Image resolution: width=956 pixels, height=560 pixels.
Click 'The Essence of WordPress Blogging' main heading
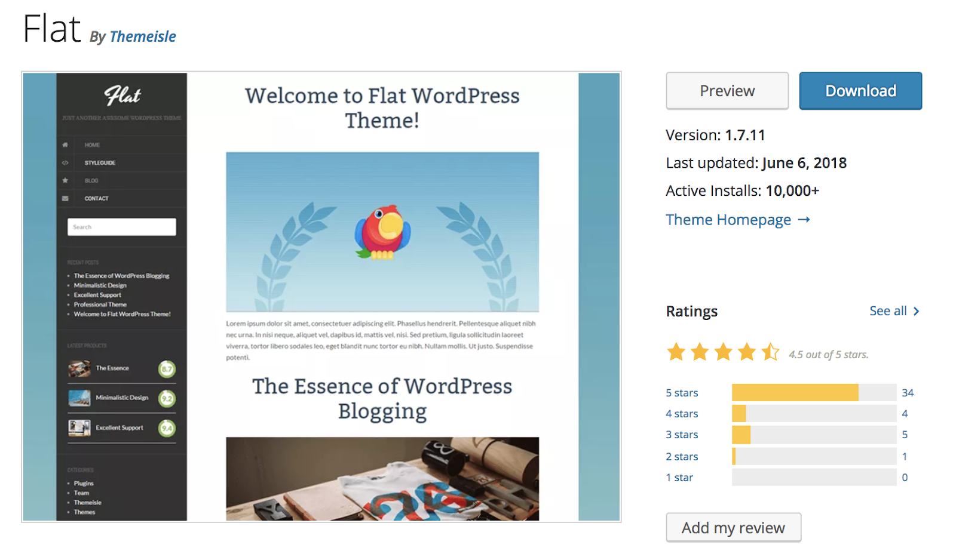pos(382,398)
